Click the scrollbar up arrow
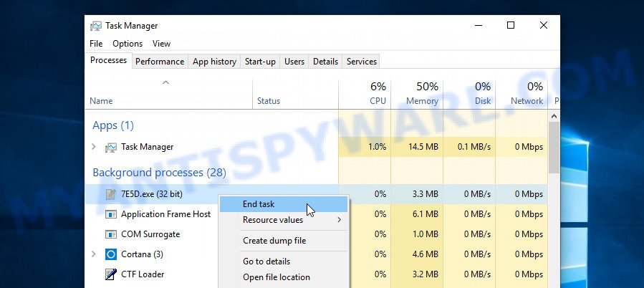Viewport: 644px width, 288px height. click(x=554, y=116)
